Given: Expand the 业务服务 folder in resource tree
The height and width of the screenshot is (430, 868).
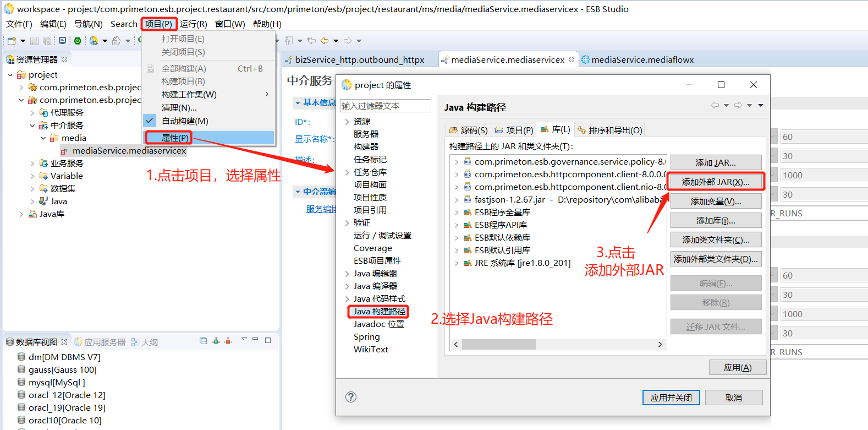Looking at the screenshot, I should [x=32, y=164].
